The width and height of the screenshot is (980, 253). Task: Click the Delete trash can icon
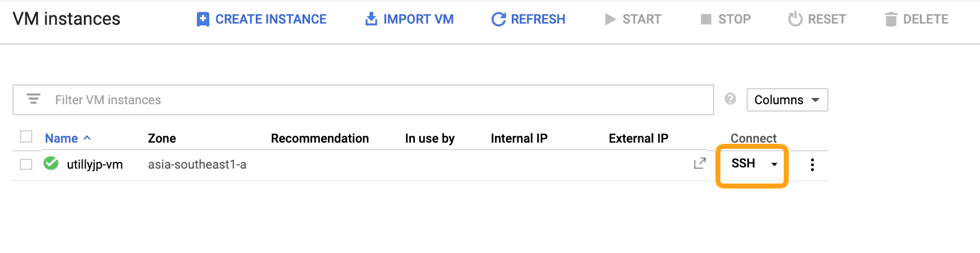[891, 19]
